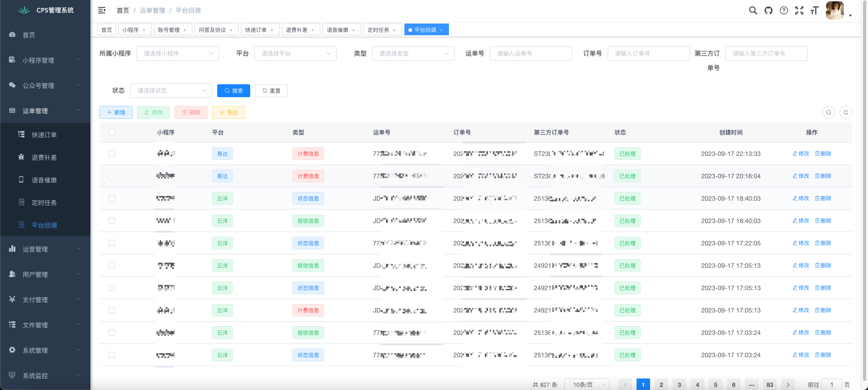
Task: Go to page 2
Action: tap(661, 385)
